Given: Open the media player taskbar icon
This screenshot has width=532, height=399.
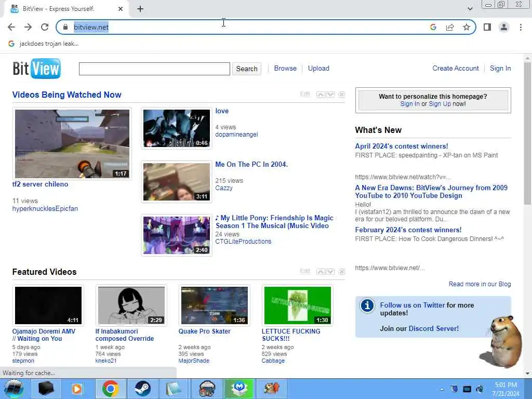Looking at the screenshot, I should pyautogui.click(x=78, y=389).
